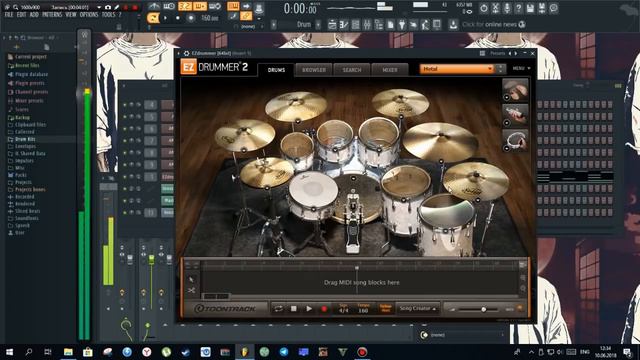Open the Mixer tab in EZdrummer
This screenshot has height=360, width=640.
390,70
